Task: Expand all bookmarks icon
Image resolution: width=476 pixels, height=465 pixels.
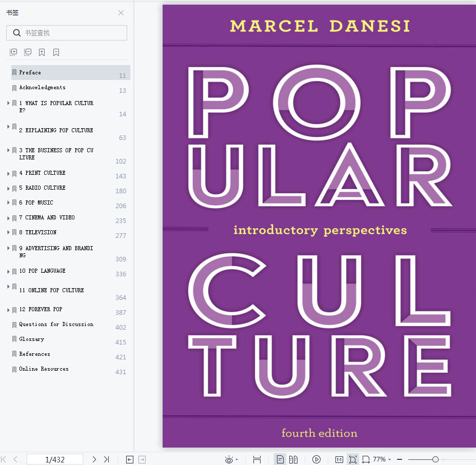Action: pyautogui.click(x=13, y=52)
